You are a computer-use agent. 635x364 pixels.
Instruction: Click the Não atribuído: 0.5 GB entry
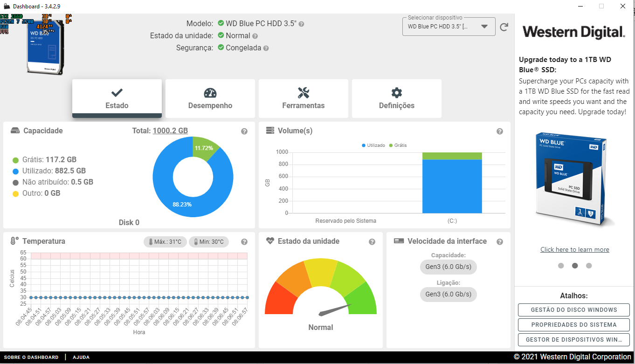[53, 182]
